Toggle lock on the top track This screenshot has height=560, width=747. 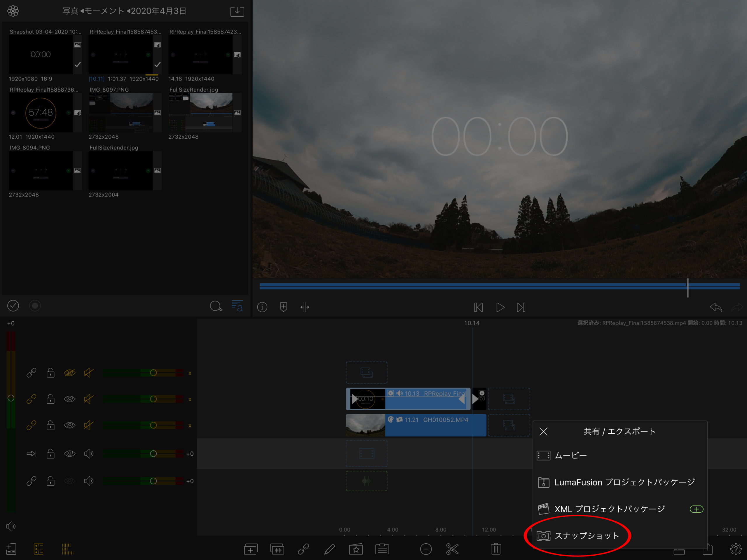51,373
